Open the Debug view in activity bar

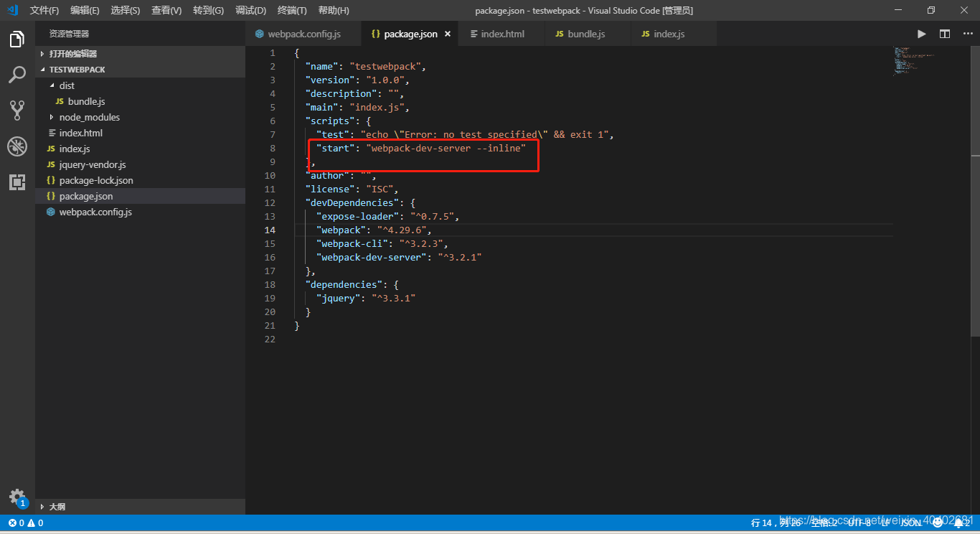click(x=17, y=146)
